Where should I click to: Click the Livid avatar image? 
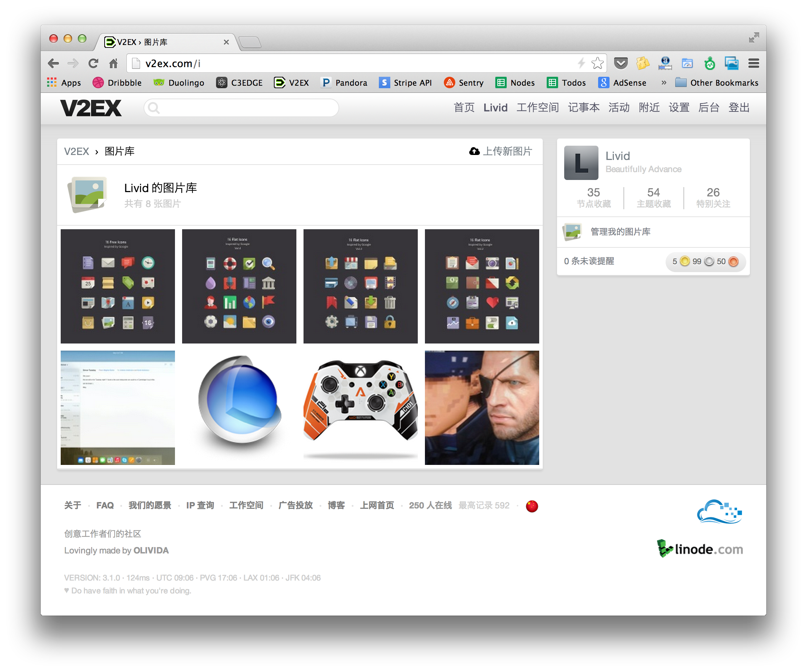tap(581, 162)
